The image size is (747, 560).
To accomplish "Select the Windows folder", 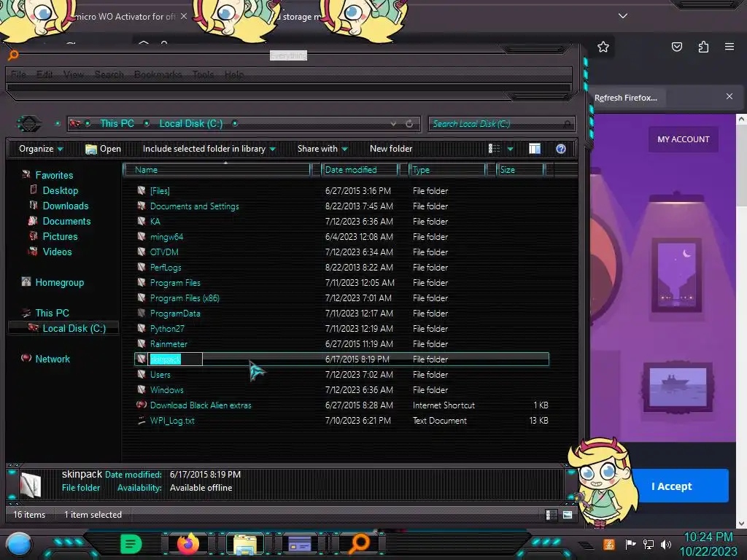I will pos(167,390).
